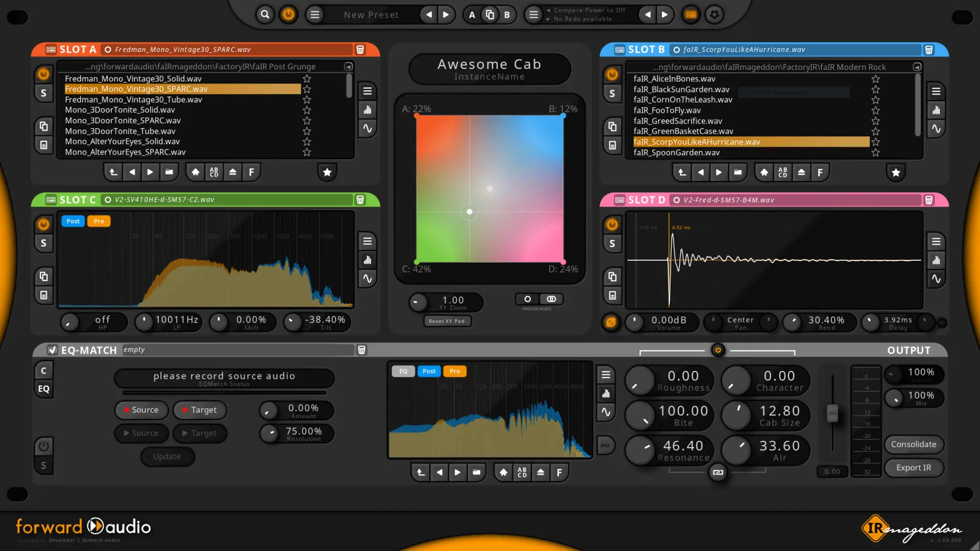Image resolution: width=980 pixels, height=551 pixels.
Task: Click the magnifier search icon in top bar
Action: 264,14
